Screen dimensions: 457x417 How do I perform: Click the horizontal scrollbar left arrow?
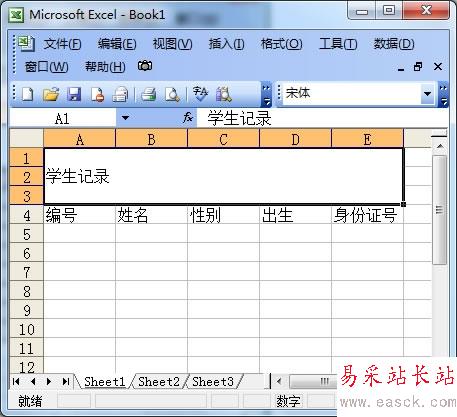coord(279,381)
